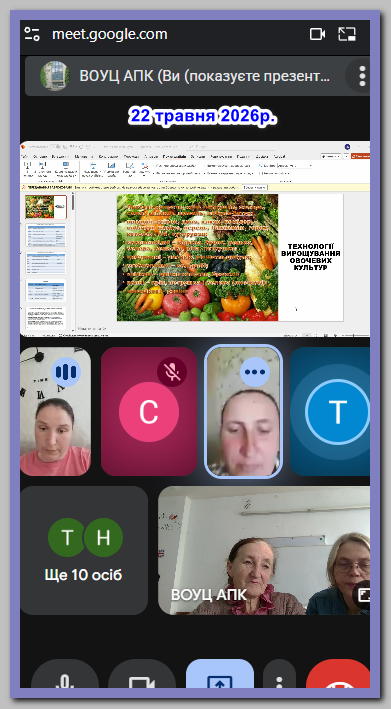Click the ВОУЦ АПК self-view video tile
This screenshot has width=391, height=709.
(x=264, y=550)
